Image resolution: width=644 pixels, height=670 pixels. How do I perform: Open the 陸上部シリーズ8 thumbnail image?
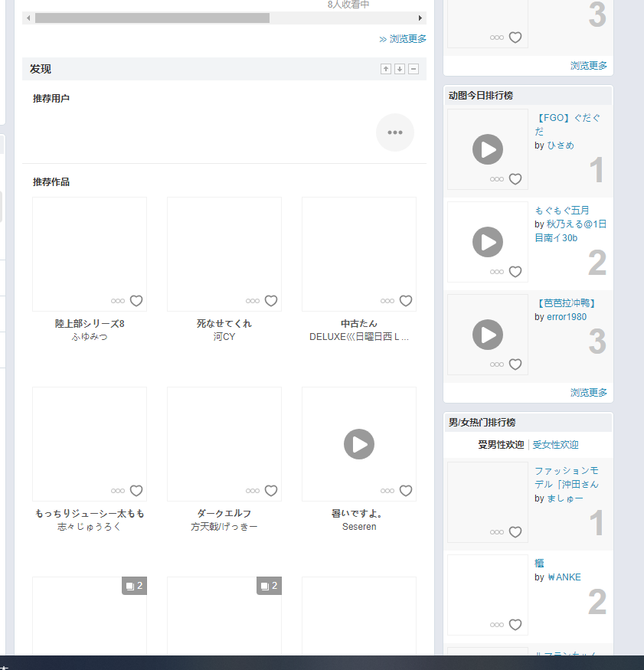pos(90,253)
